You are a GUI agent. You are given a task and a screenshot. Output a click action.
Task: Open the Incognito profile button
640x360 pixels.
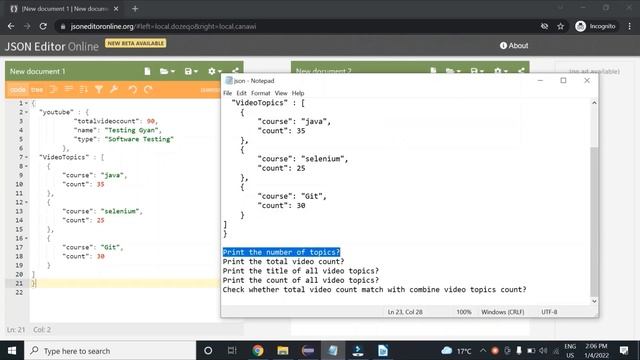coord(596,26)
